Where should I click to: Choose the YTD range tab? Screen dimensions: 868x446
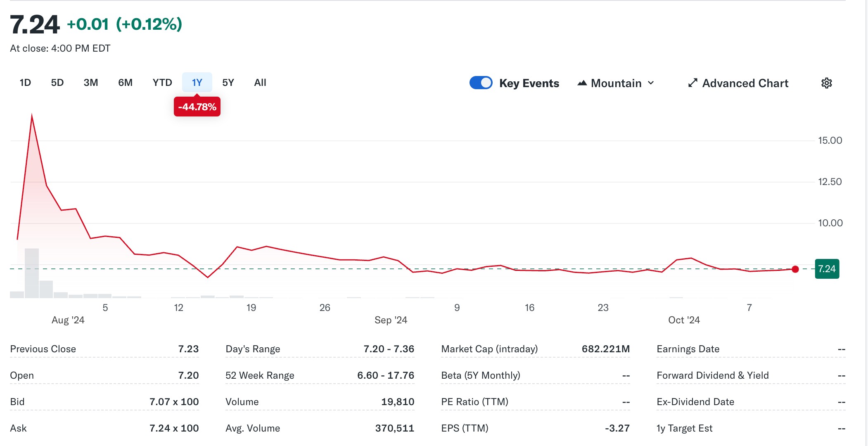[162, 83]
